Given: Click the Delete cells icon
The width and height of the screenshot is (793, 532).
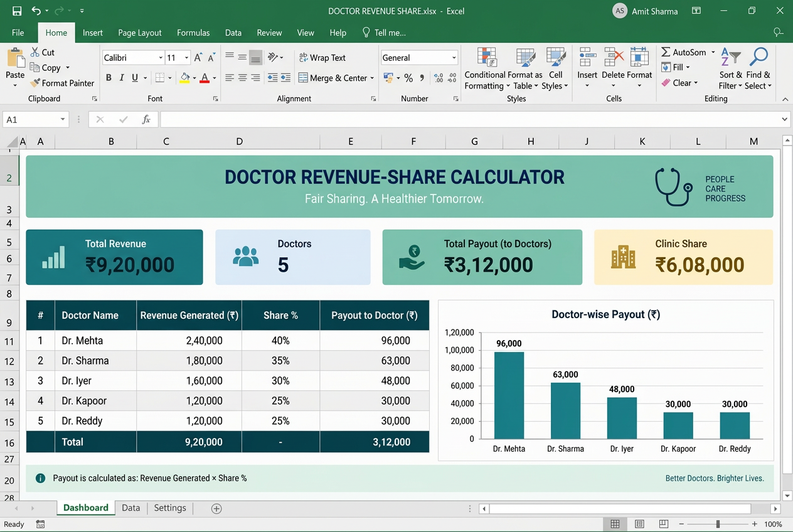Looking at the screenshot, I should click(x=613, y=57).
